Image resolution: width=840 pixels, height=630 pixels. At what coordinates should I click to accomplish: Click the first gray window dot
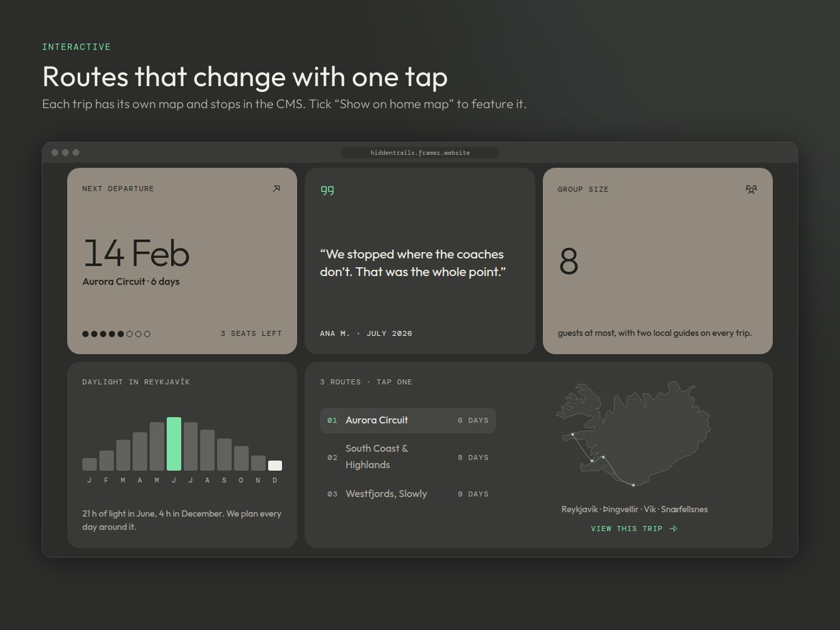55,152
